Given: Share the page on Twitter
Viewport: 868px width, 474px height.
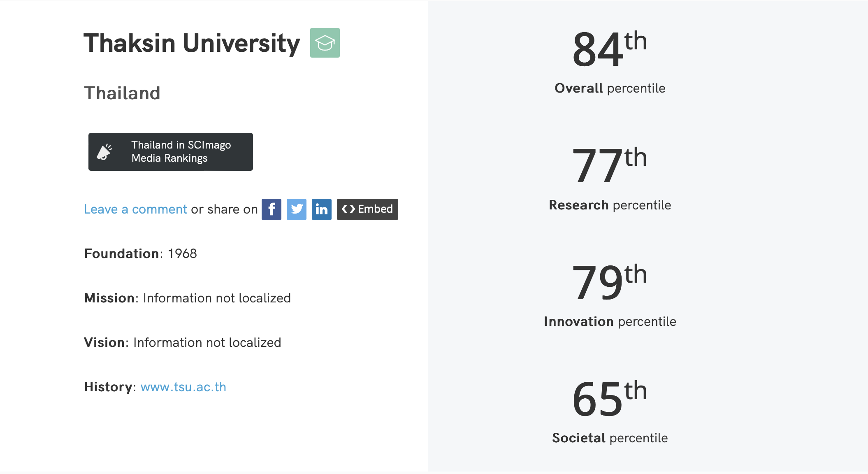Looking at the screenshot, I should point(297,209).
